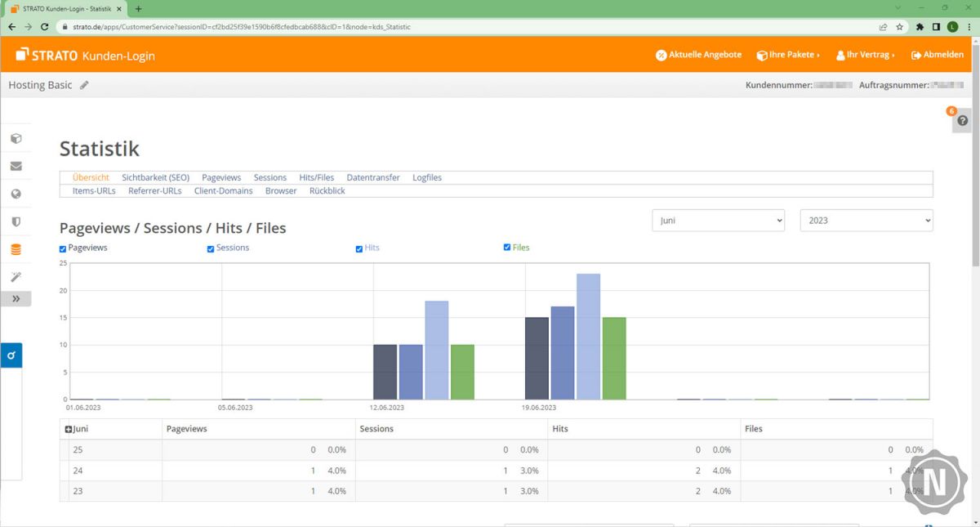
Task: Switch to the Datentransfer tab
Action: click(x=373, y=177)
